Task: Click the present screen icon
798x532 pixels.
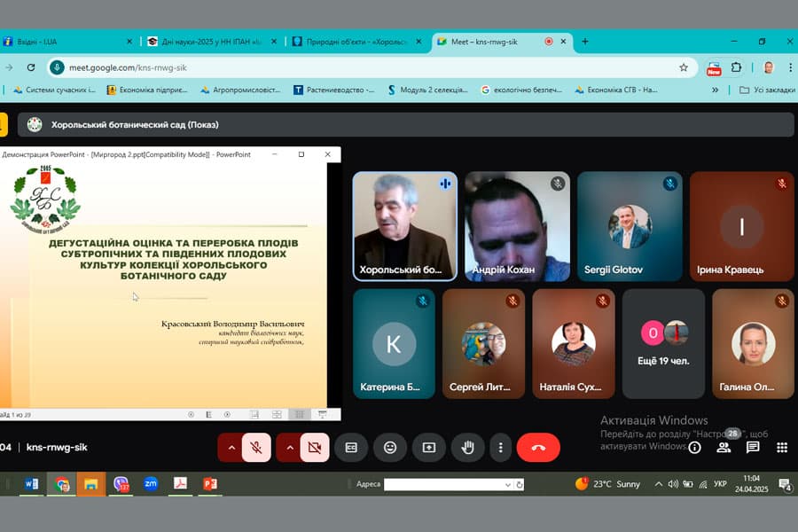Action: pos(428,448)
